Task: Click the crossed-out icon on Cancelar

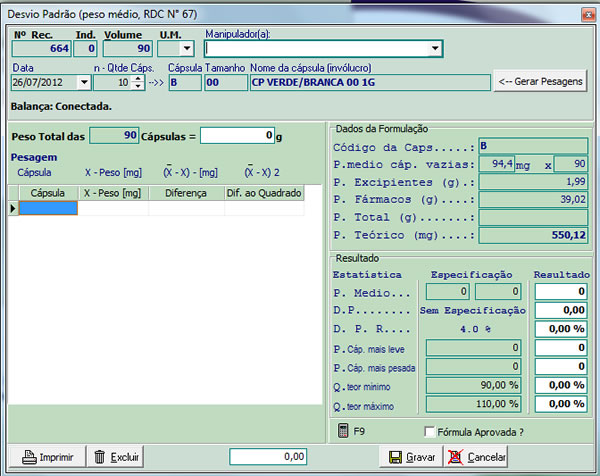Action: click(x=455, y=457)
